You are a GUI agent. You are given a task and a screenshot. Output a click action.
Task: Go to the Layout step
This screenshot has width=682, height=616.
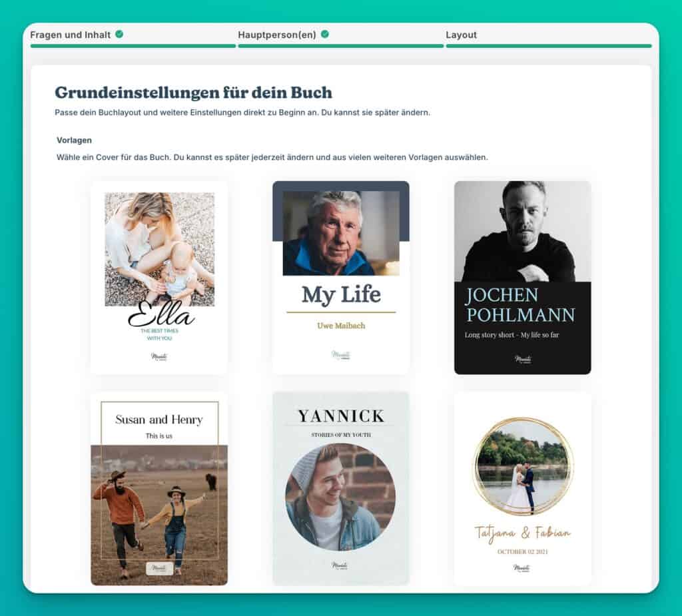pyautogui.click(x=461, y=35)
